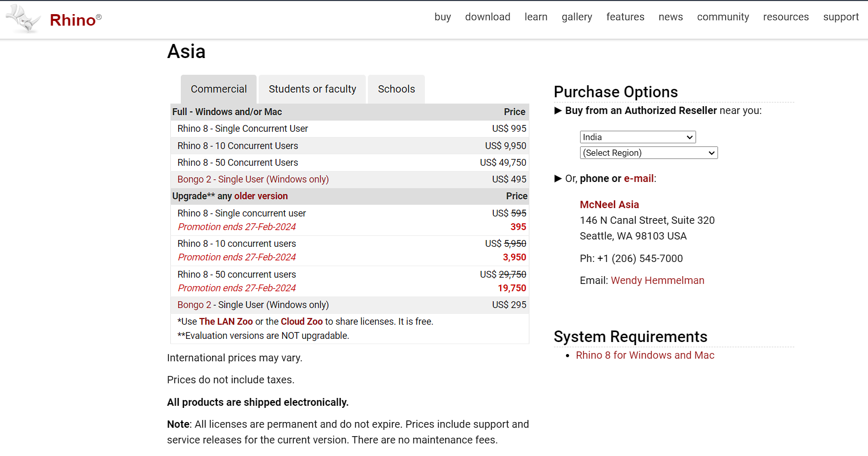Click the 146 N Canal Street address line
Image resolution: width=868 pixels, height=456 pixels.
point(647,220)
